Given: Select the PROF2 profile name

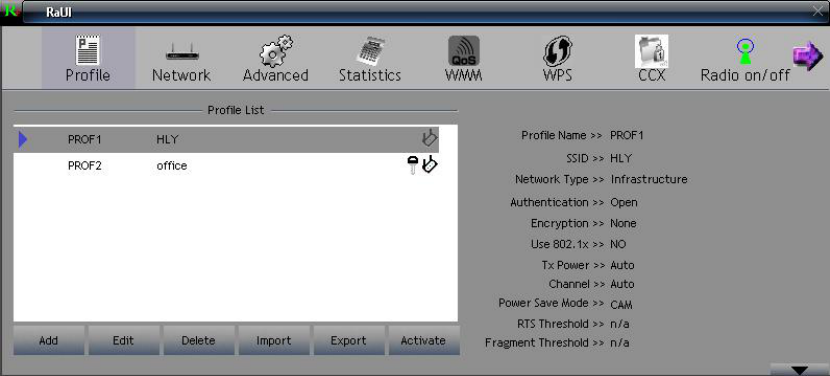Looking at the screenshot, I should pos(85,166).
